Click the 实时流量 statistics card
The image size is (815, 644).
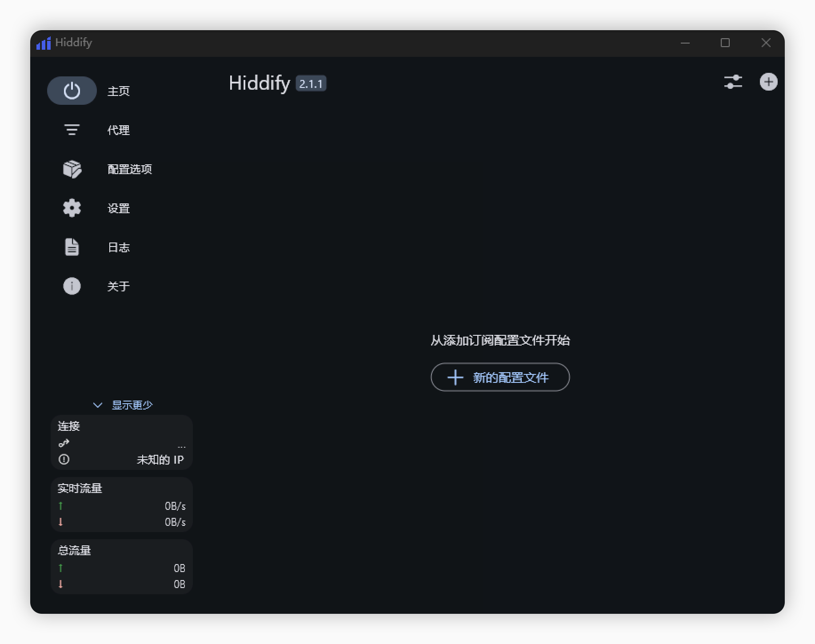point(121,505)
